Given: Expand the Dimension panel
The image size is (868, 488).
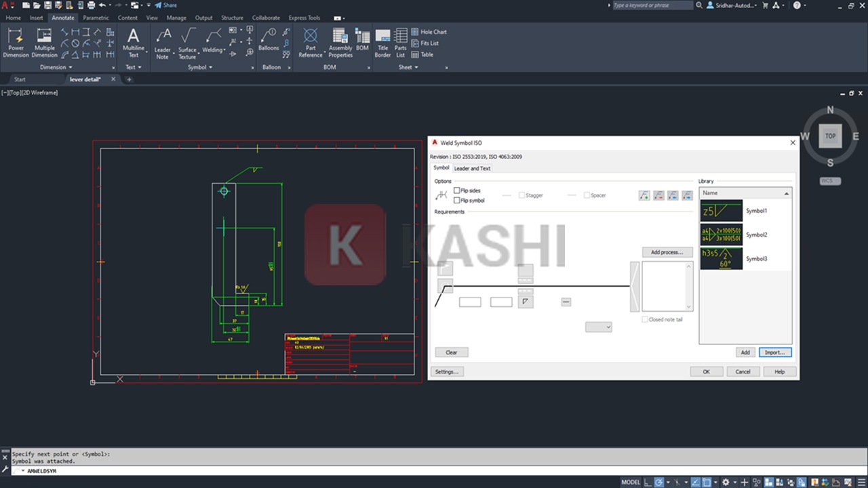Looking at the screenshot, I should point(54,67).
